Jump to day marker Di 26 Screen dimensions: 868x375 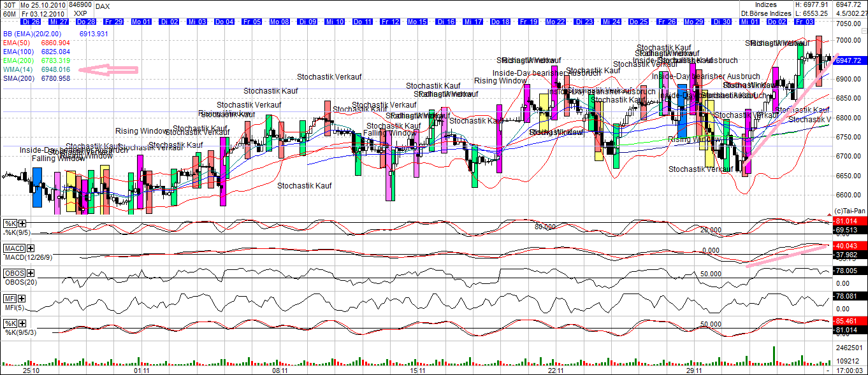tap(30, 22)
